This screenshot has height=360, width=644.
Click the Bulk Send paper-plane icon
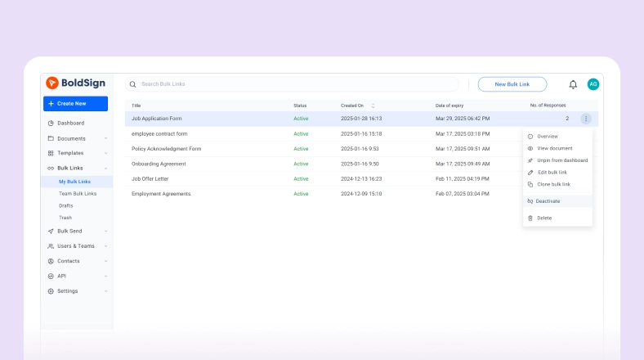[x=51, y=231]
